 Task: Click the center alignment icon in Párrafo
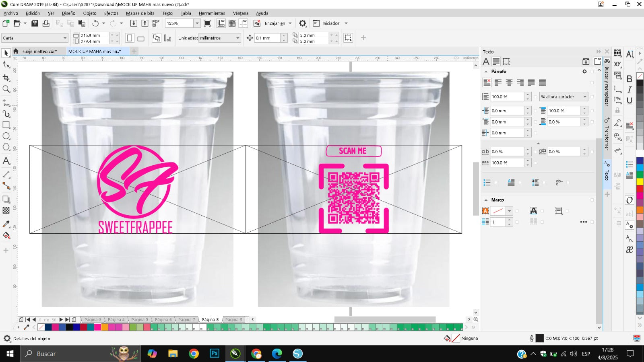tap(509, 82)
